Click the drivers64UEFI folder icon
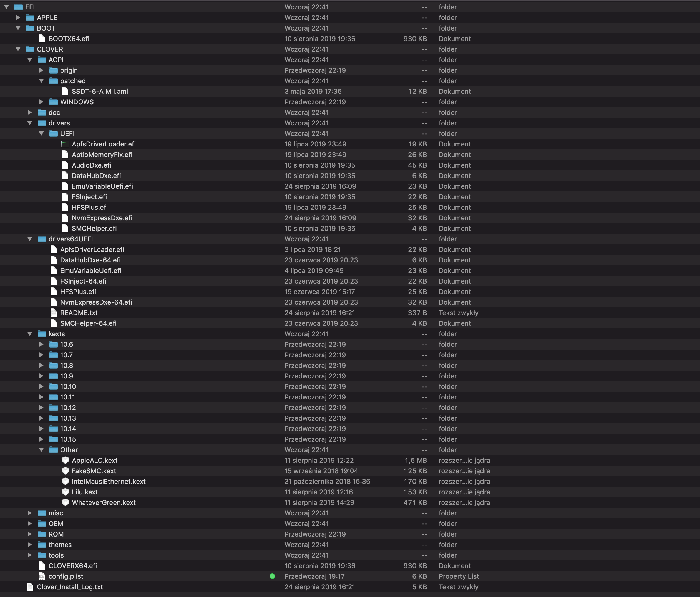Image resolution: width=700 pixels, height=597 pixels. (x=42, y=239)
